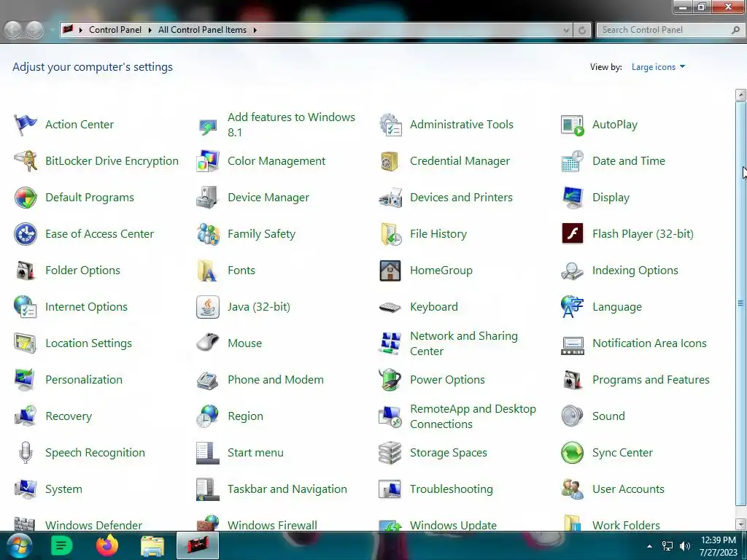Click the All Control Panel Items breadcrumb
This screenshot has height=560, width=747.
tap(203, 30)
